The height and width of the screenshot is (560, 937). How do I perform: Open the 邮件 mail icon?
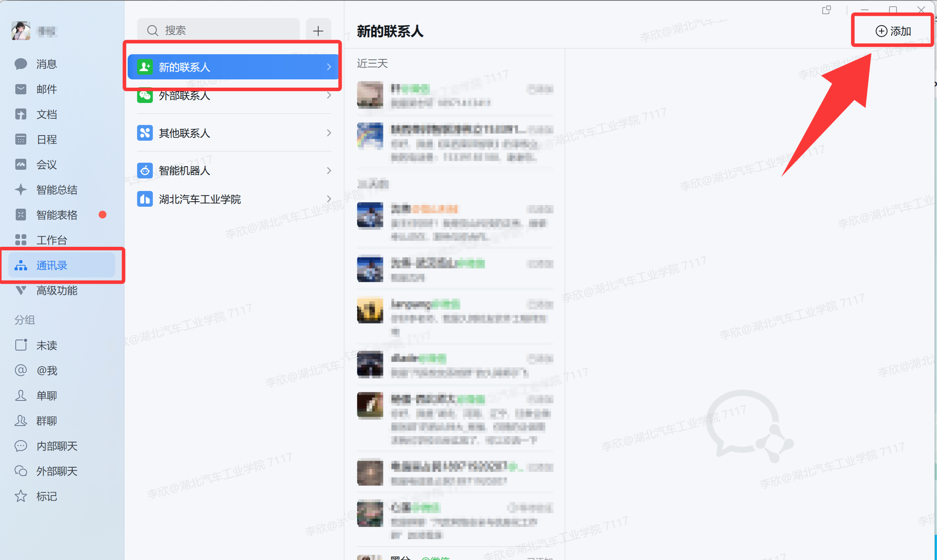[x=21, y=89]
